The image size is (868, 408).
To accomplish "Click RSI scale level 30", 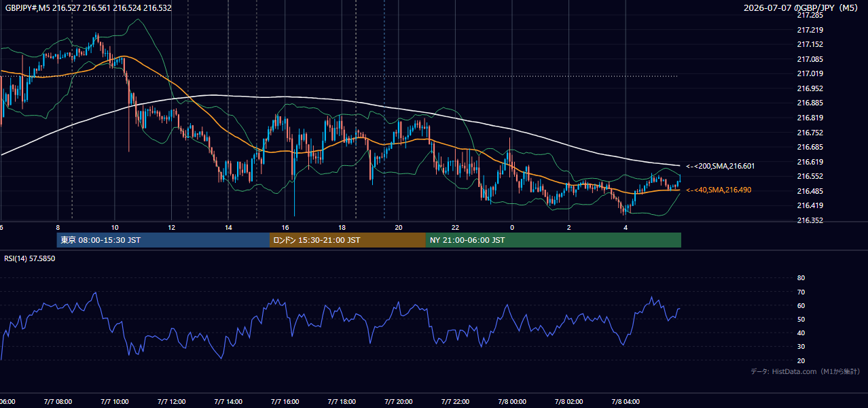I will (x=801, y=347).
